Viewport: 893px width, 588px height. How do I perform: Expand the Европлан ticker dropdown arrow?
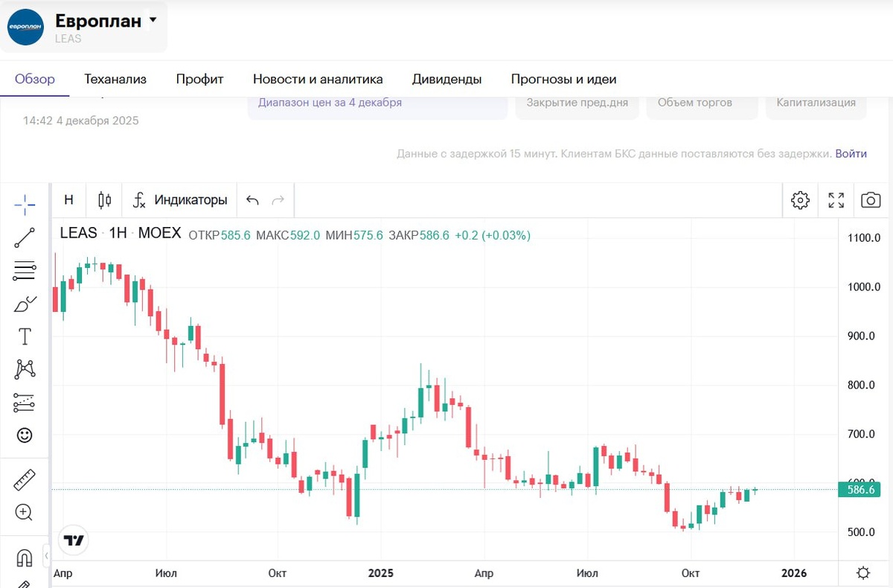click(x=153, y=20)
